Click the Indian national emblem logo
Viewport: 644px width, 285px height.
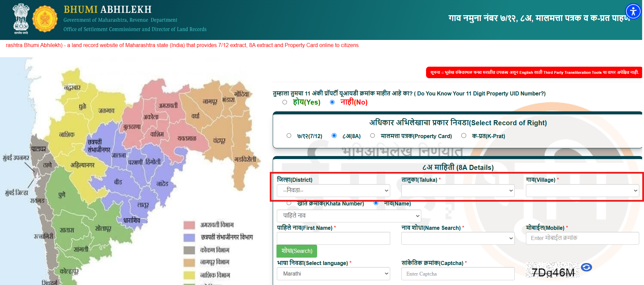pos(21,19)
